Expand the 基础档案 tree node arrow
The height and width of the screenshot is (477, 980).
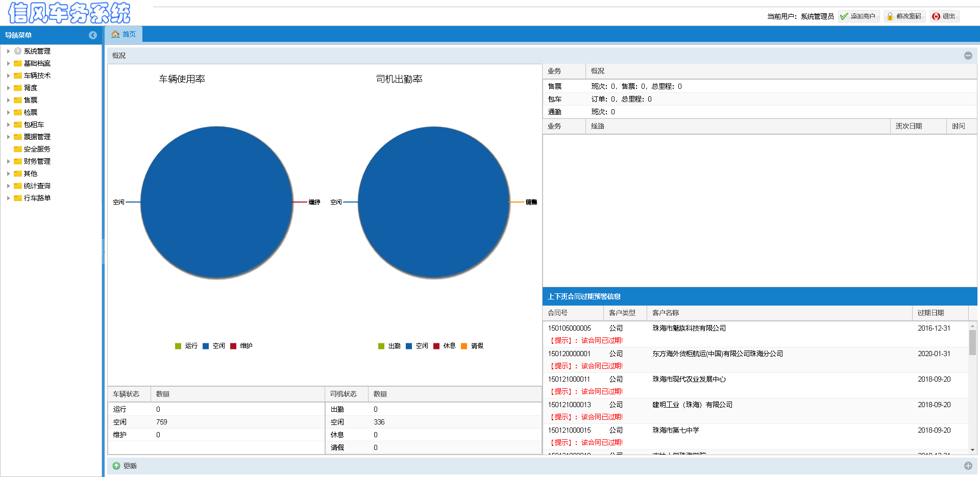coord(8,63)
